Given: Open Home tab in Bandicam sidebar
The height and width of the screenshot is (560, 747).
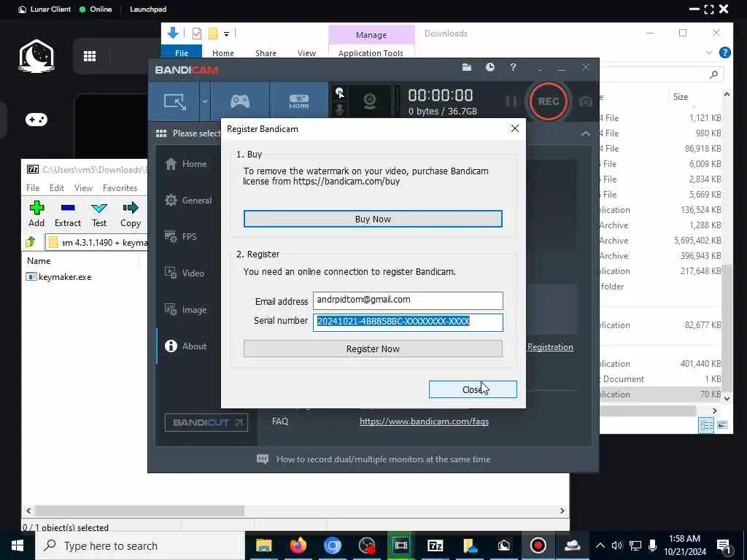Looking at the screenshot, I should pos(186,164).
